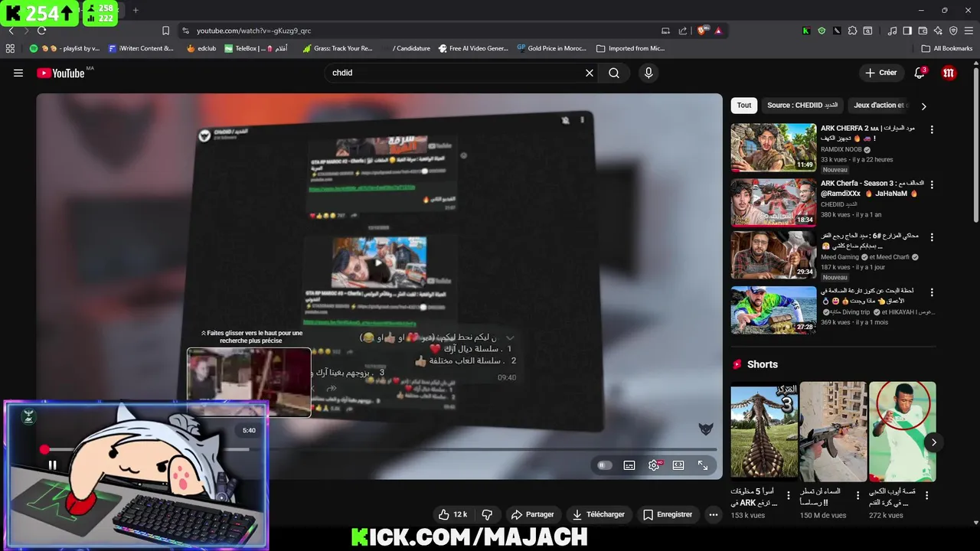The width and height of the screenshot is (980, 551).
Task: Click the Télécharger button
Action: pyautogui.click(x=599, y=514)
